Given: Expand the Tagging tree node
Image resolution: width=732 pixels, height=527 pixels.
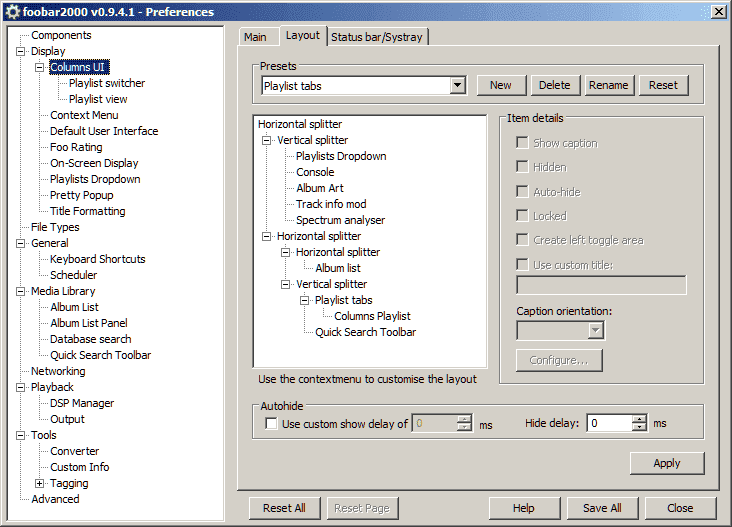Looking at the screenshot, I should 40,483.
